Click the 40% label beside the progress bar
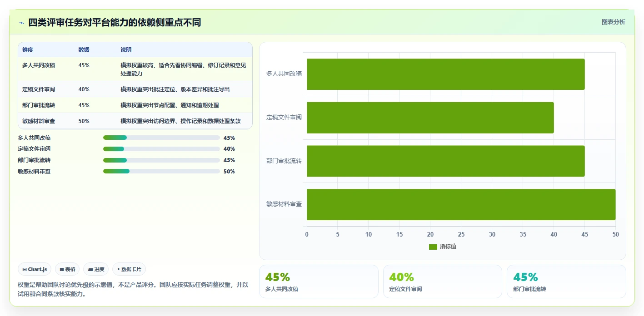Viewport: 644px width, 316px height. 229,149
